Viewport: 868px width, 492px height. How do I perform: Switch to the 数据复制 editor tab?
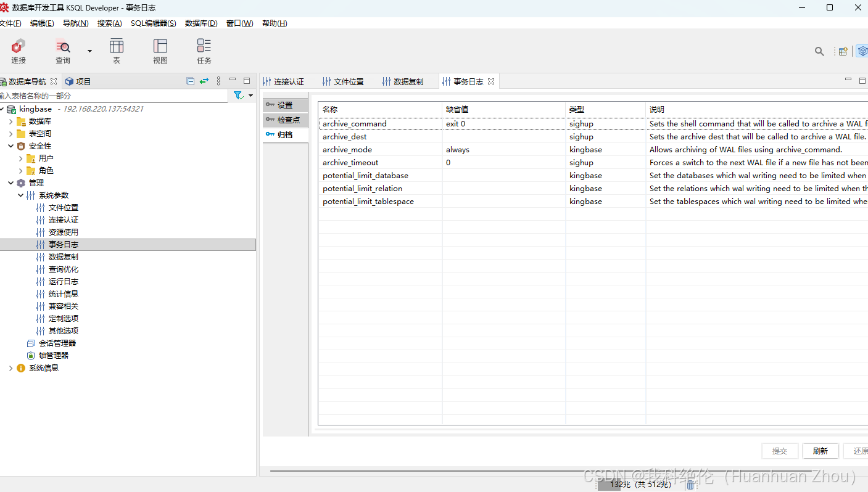pos(403,81)
